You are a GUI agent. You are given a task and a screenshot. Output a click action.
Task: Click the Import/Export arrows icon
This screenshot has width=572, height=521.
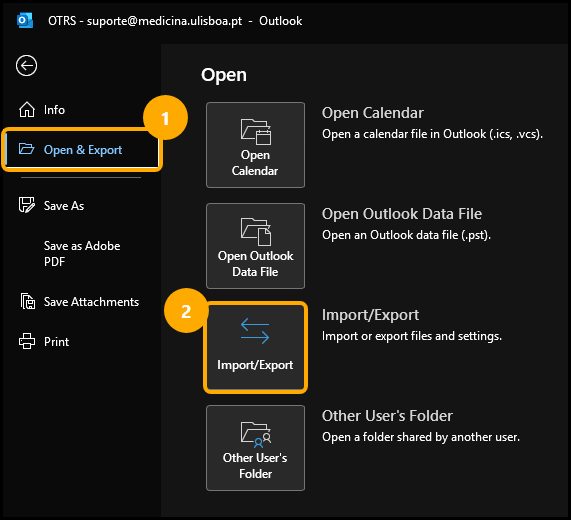tap(255, 331)
